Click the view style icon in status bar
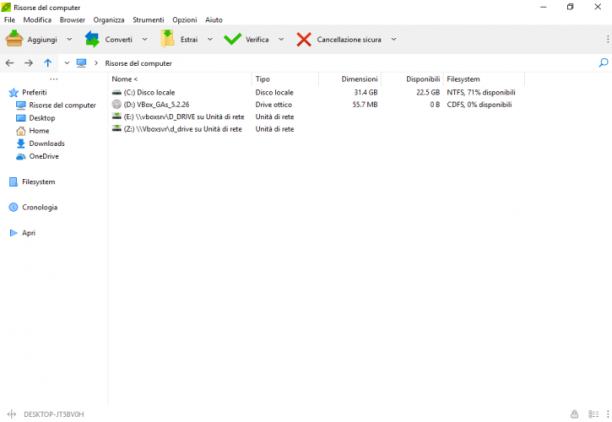The height and width of the screenshot is (422, 612). pos(593,414)
